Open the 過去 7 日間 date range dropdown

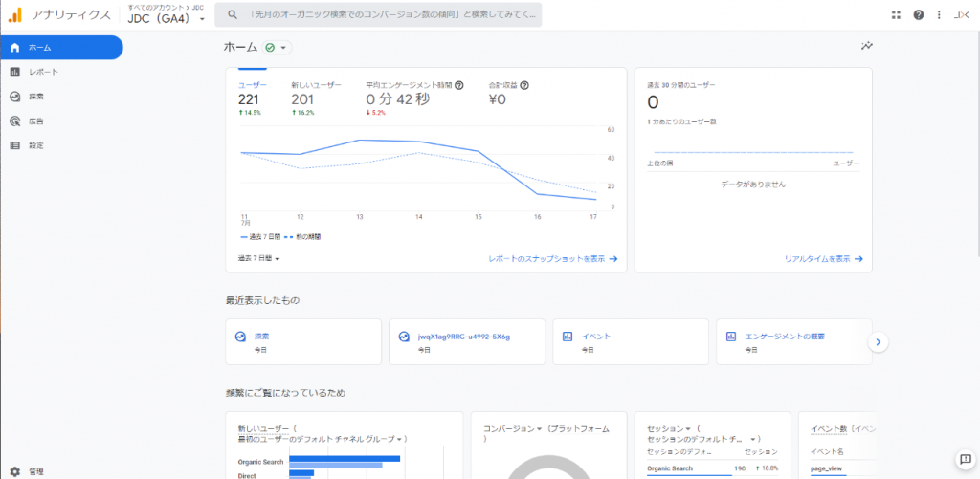(x=259, y=258)
